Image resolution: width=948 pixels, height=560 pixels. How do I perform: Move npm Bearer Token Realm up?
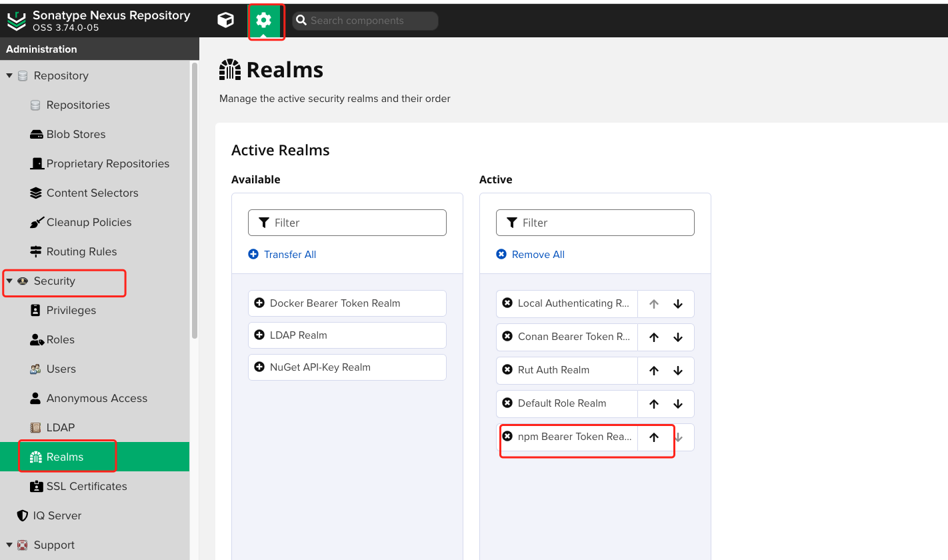pos(654,437)
